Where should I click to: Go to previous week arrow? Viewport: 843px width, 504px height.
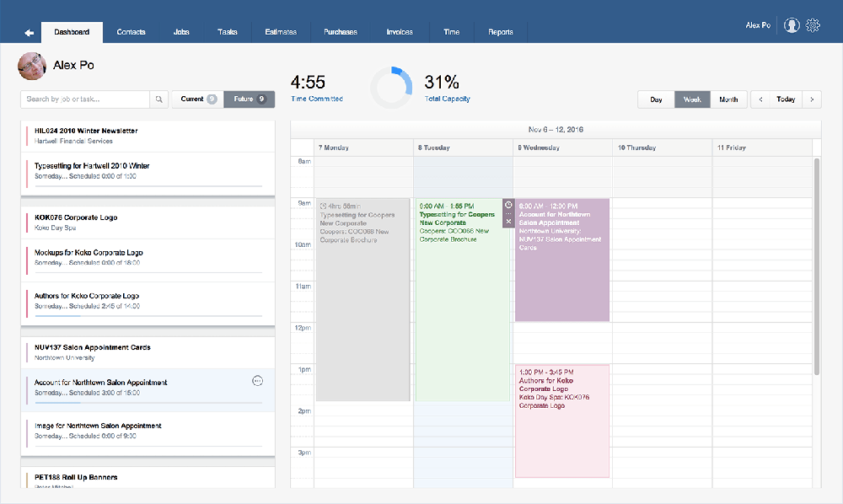[760, 99]
